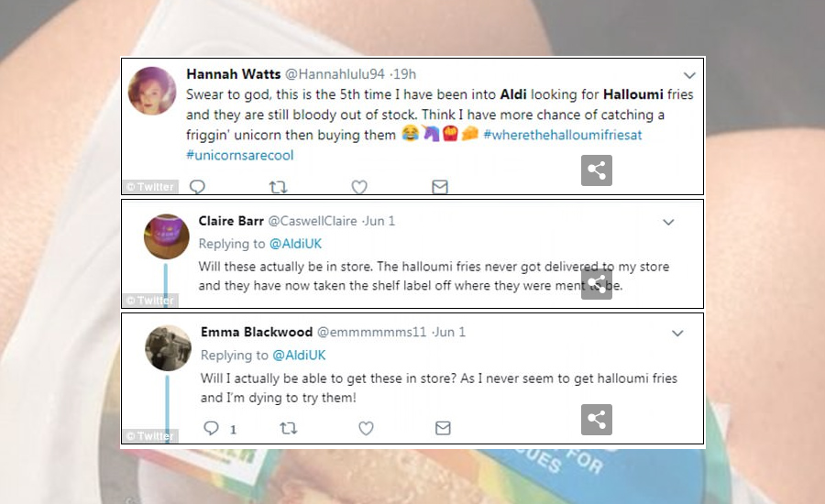View Hannah Watts profile picture
Screen dimensions: 825x504
(x=152, y=91)
